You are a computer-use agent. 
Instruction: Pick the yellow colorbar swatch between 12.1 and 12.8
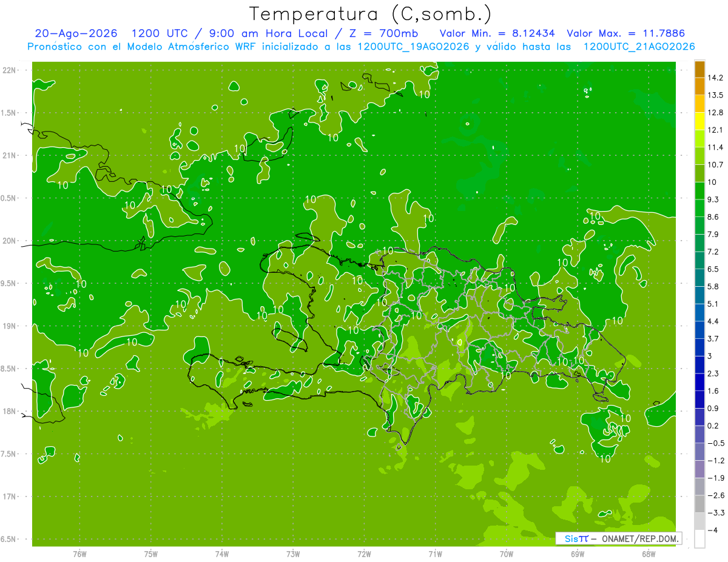699,121
